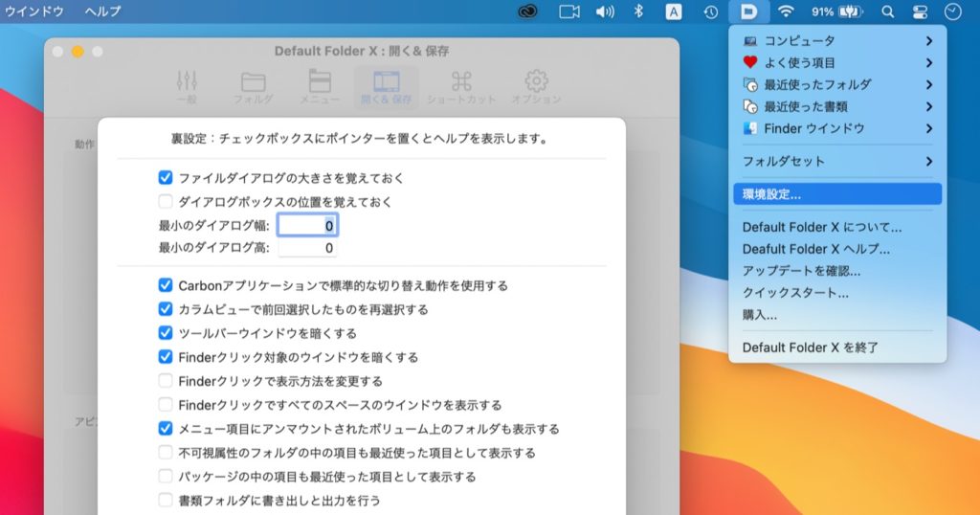Click the Time Machine icon in menu bar
Viewport: 980px width, 515px height.
[711, 11]
